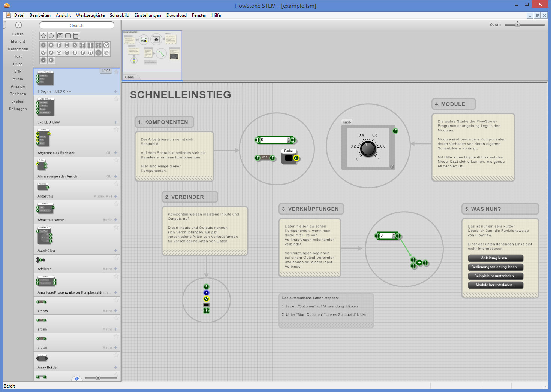The width and height of the screenshot is (551, 392).
Task: Filter by String Array flower-shaped S icon
Action: (x=99, y=45)
